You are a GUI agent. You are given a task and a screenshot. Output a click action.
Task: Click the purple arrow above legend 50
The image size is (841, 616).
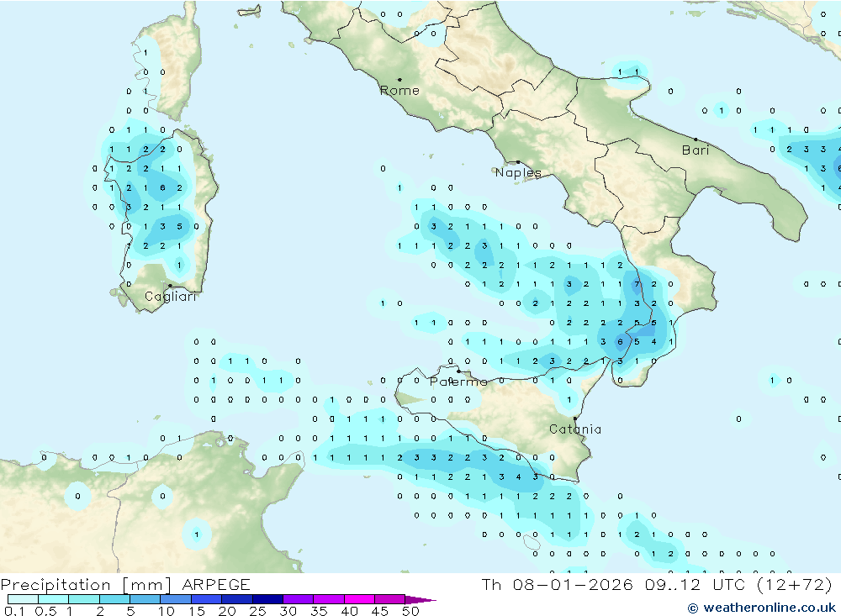point(420,600)
